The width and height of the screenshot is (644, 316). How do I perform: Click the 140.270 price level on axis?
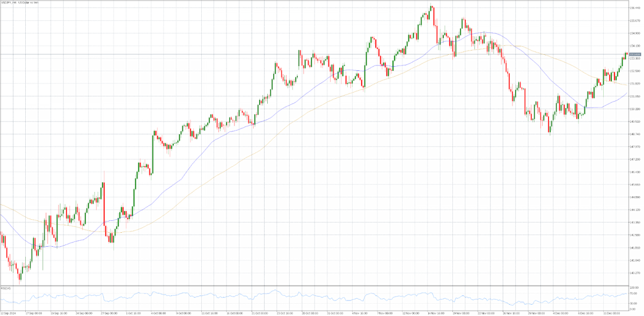pos(634,273)
